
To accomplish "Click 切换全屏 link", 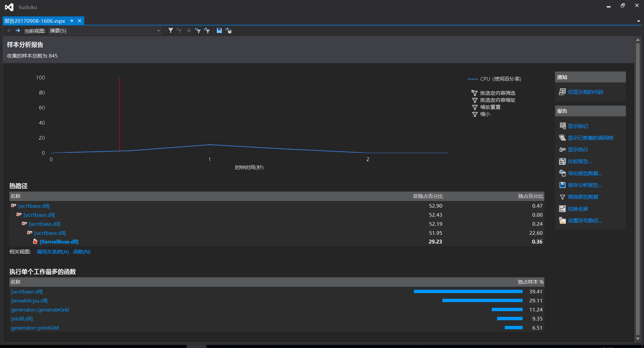I will pos(578,209).
